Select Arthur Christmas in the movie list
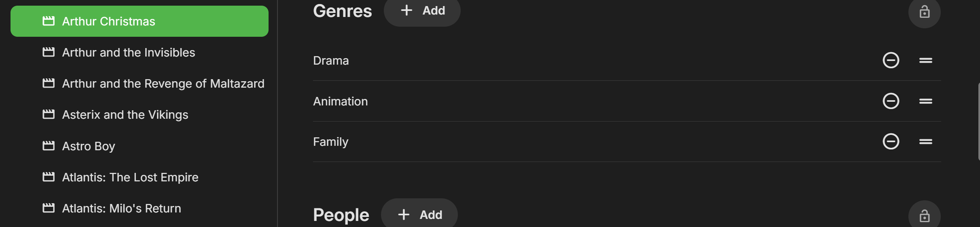Viewport: 980px width, 227px height. [108, 21]
